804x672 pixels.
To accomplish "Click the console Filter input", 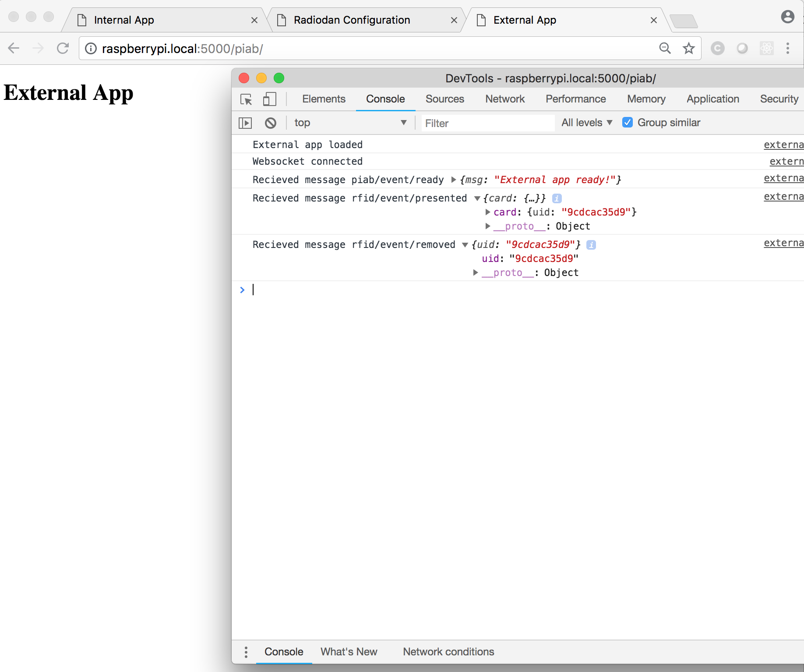I will pos(488,123).
